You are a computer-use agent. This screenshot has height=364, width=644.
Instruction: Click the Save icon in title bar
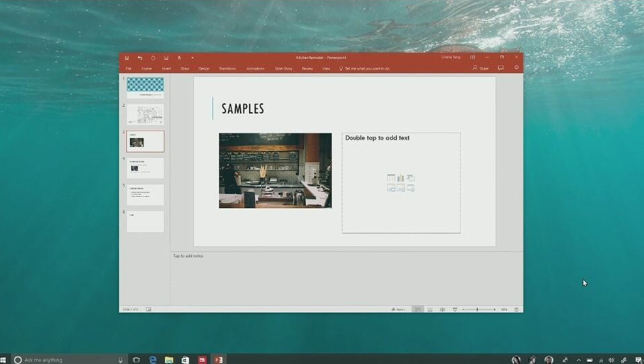click(x=126, y=57)
